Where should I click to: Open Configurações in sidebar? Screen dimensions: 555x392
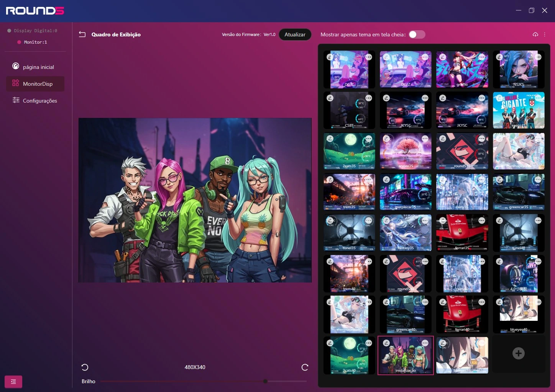(39, 101)
